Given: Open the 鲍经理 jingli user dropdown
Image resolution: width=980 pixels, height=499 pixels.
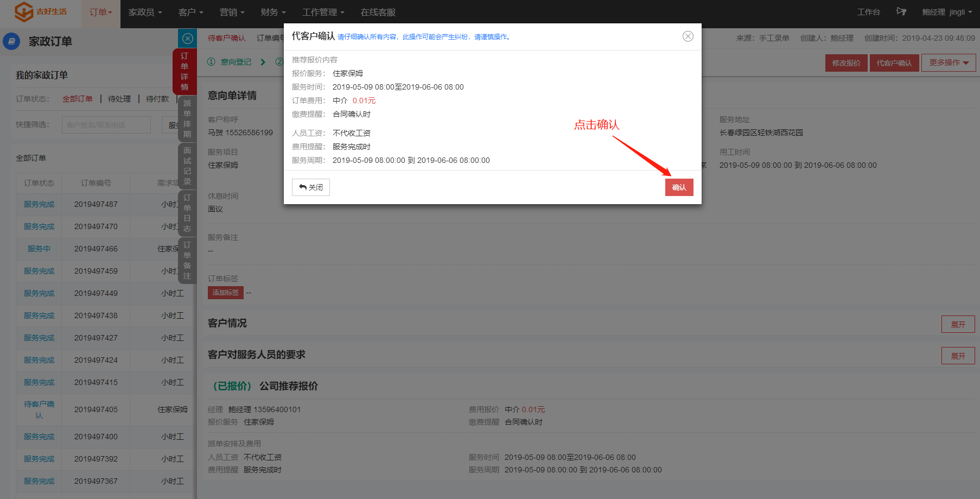Looking at the screenshot, I should point(947,12).
